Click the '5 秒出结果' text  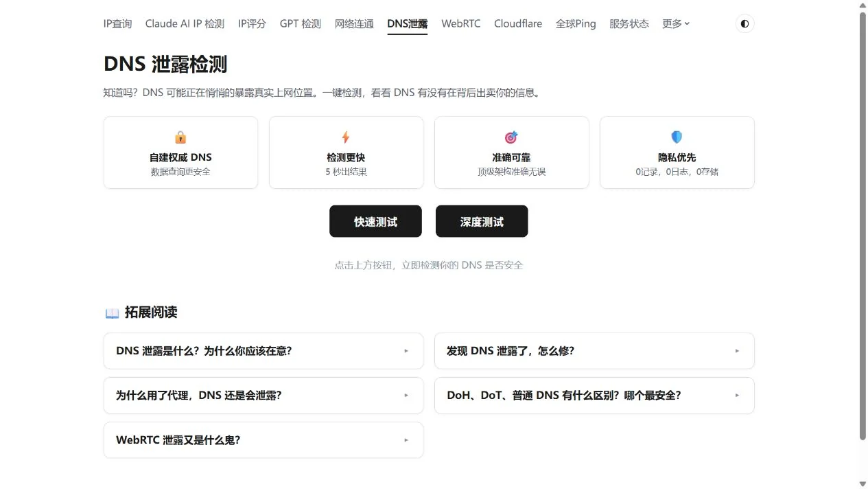point(346,172)
